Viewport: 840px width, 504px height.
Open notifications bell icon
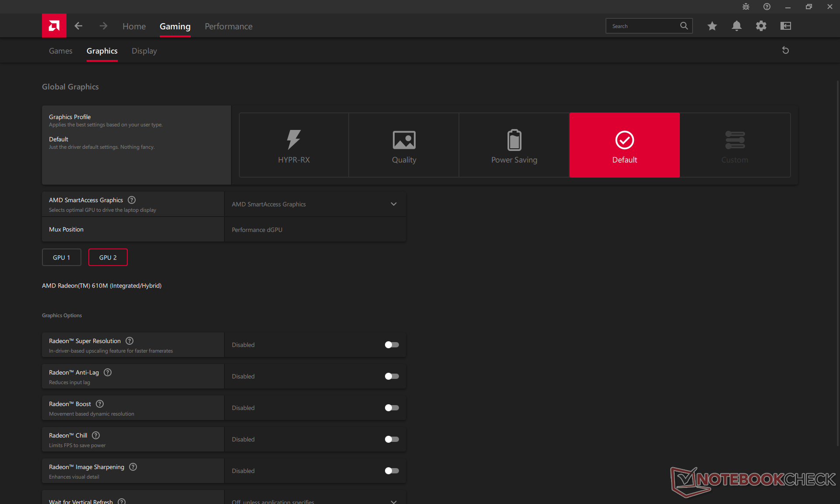[x=736, y=26]
